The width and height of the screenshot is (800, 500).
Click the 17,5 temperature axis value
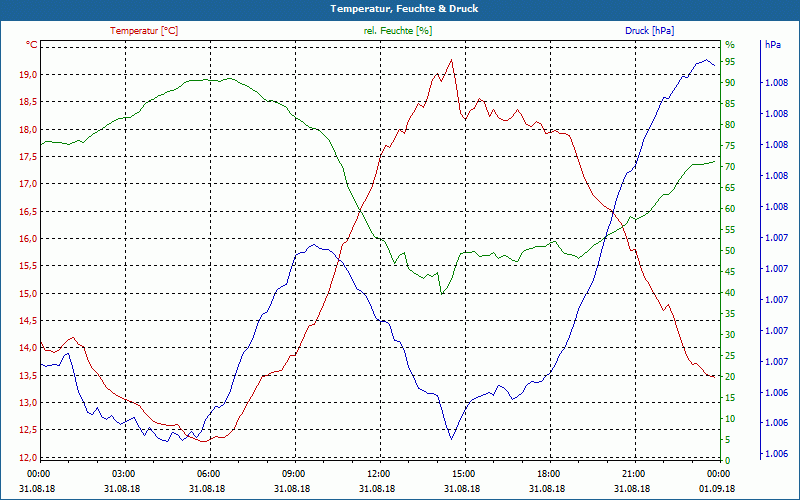tap(29, 157)
